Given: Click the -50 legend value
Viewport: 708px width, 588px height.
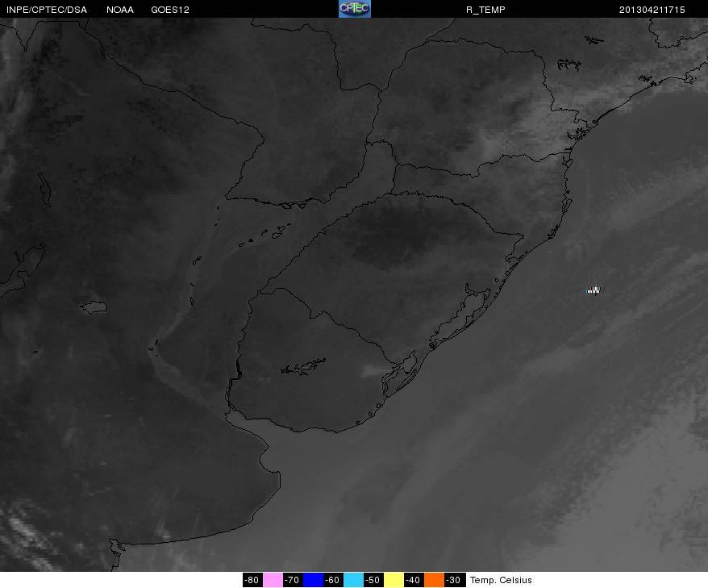Looking at the screenshot, I should (x=373, y=580).
